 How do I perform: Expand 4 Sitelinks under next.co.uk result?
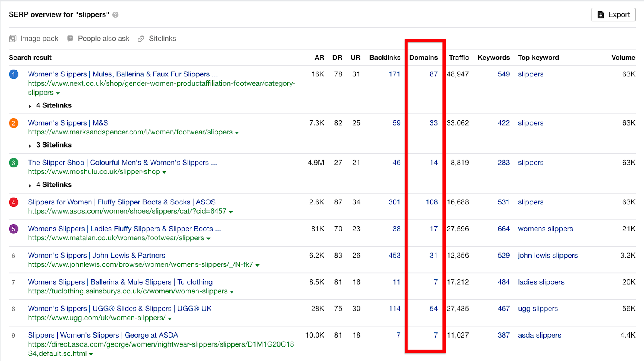pyautogui.click(x=50, y=105)
